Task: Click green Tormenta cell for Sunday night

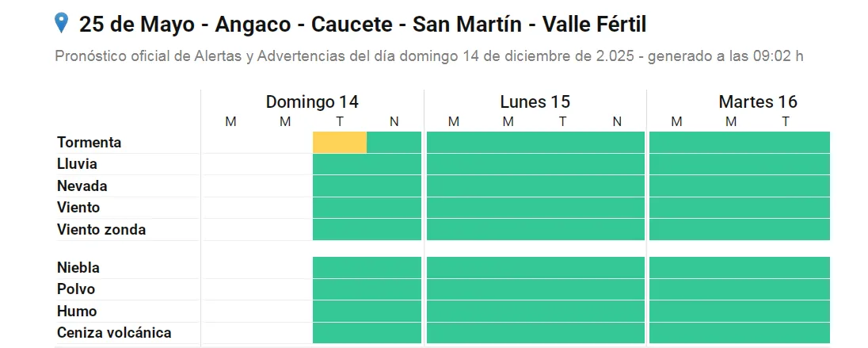Action: 394,143
